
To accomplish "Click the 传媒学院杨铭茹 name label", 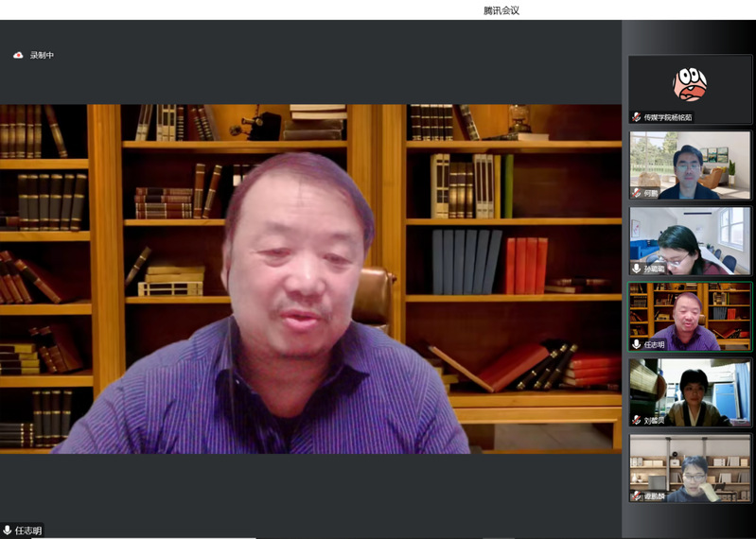I will 668,117.
